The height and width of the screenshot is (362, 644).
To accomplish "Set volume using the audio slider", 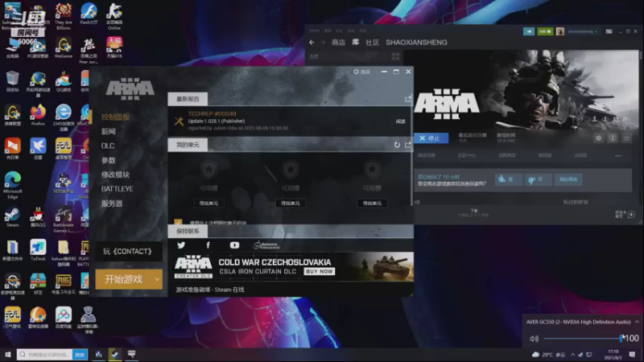I will (x=582, y=339).
